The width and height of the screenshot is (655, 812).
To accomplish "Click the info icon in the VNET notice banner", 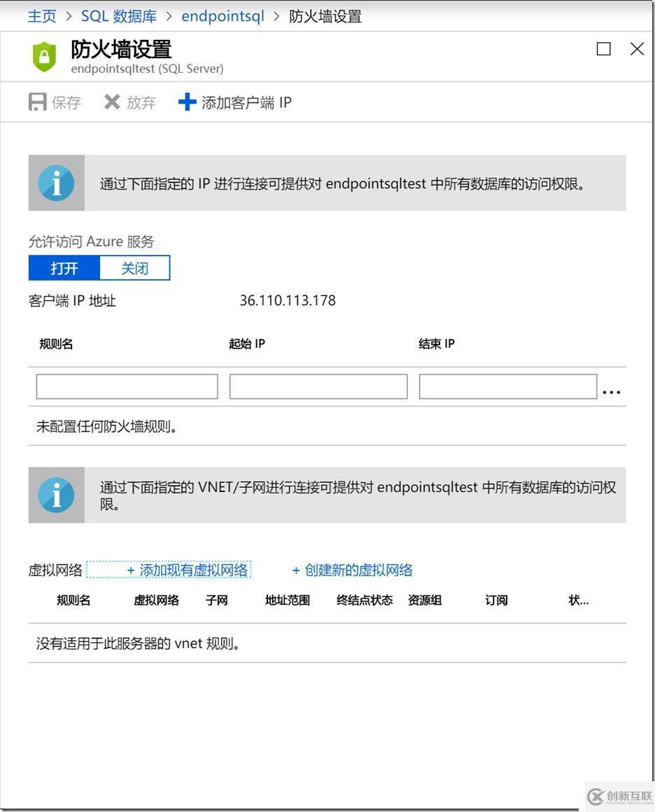I will [x=56, y=494].
